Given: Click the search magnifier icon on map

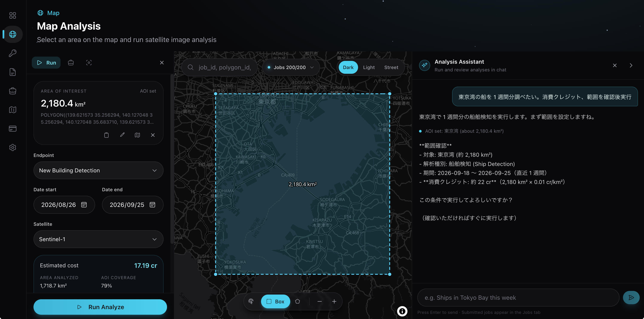Looking at the screenshot, I should click(x=190, y=67).
